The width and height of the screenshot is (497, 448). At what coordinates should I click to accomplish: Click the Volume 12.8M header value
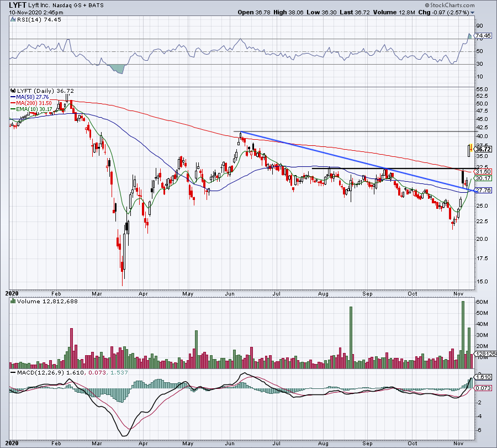click(x=394, y=12)
